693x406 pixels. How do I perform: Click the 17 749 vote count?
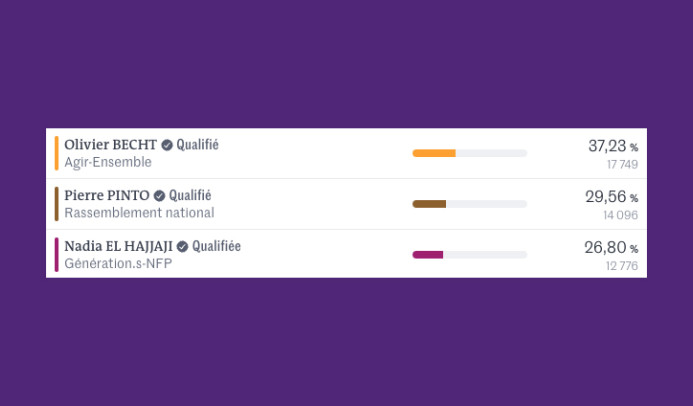621,164
